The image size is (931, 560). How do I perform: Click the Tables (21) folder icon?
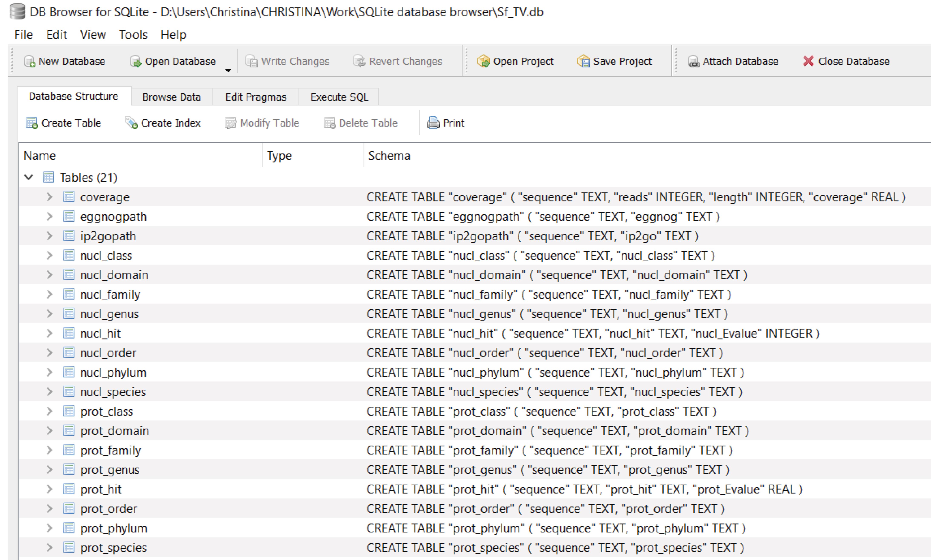coord(48,177)
